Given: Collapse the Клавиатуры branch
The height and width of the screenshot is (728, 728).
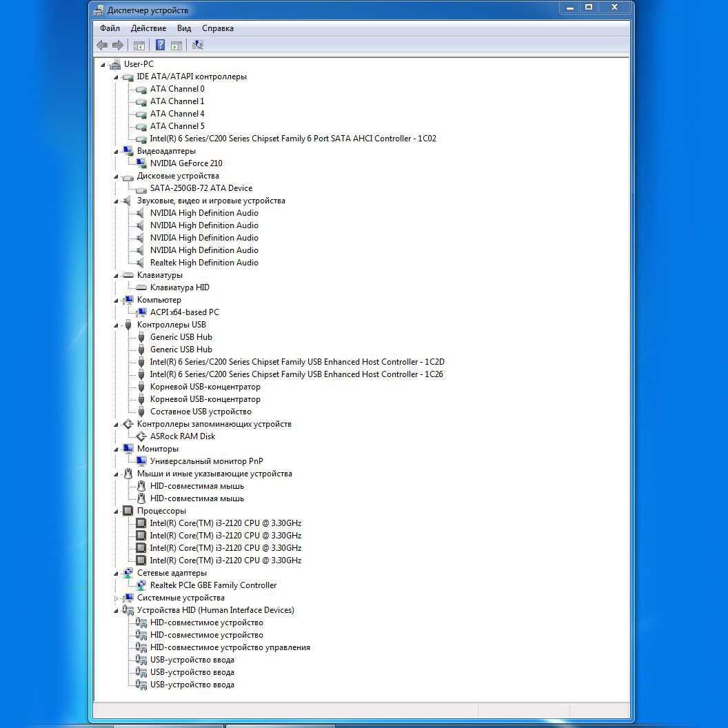Looking at the screenshot, I should coord(116,276).
